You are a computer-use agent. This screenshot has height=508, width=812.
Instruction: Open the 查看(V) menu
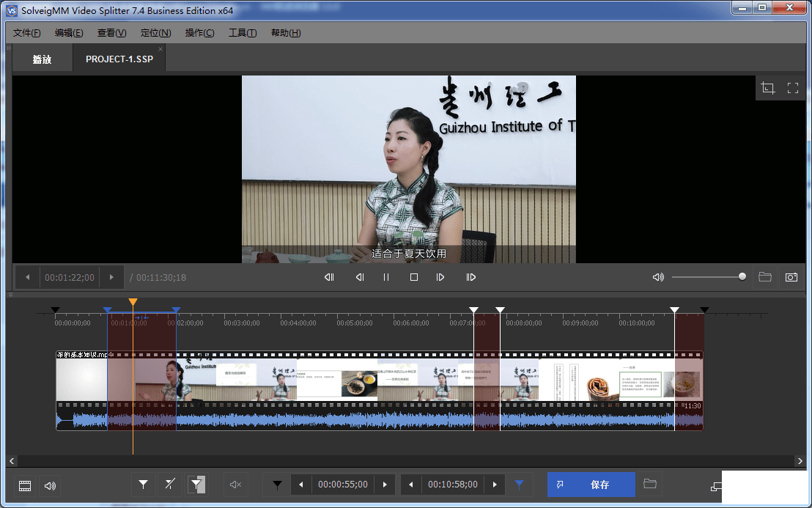click(x=111, y=33)
